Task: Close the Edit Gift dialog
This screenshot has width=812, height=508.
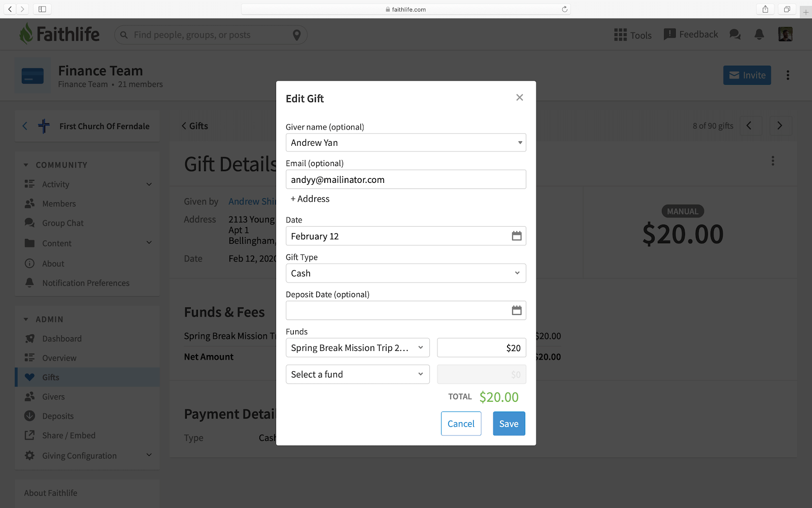Action: tap(519, 98)
